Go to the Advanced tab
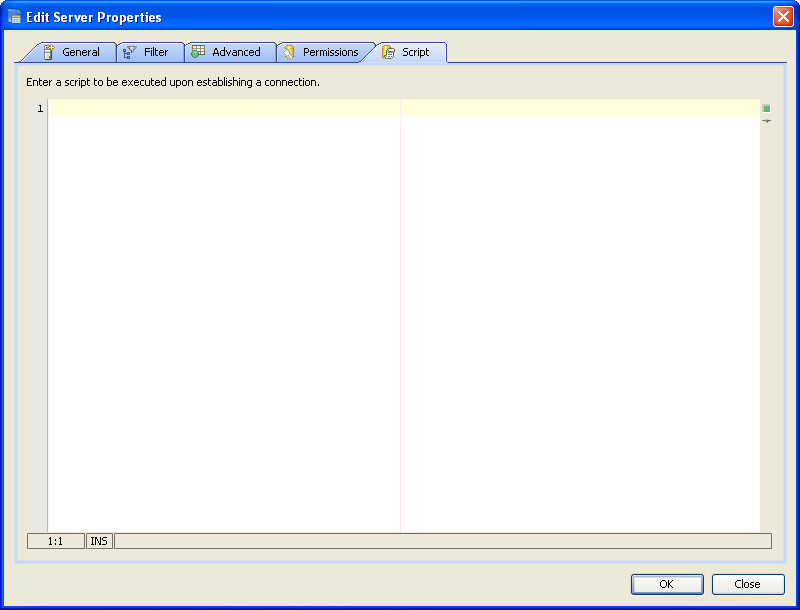Image resolution: width=800 pixels, height=610 pixels. point(230,52)
